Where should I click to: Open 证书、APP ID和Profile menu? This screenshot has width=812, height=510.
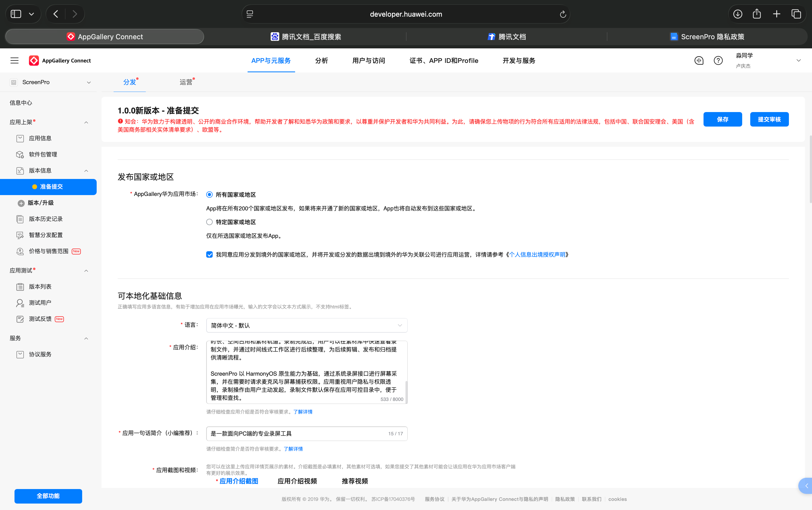pos(444,60)
